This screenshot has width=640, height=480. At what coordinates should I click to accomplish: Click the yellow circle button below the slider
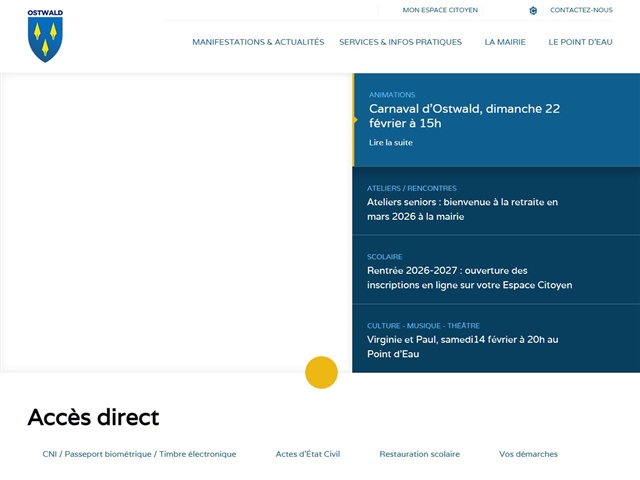321,372
